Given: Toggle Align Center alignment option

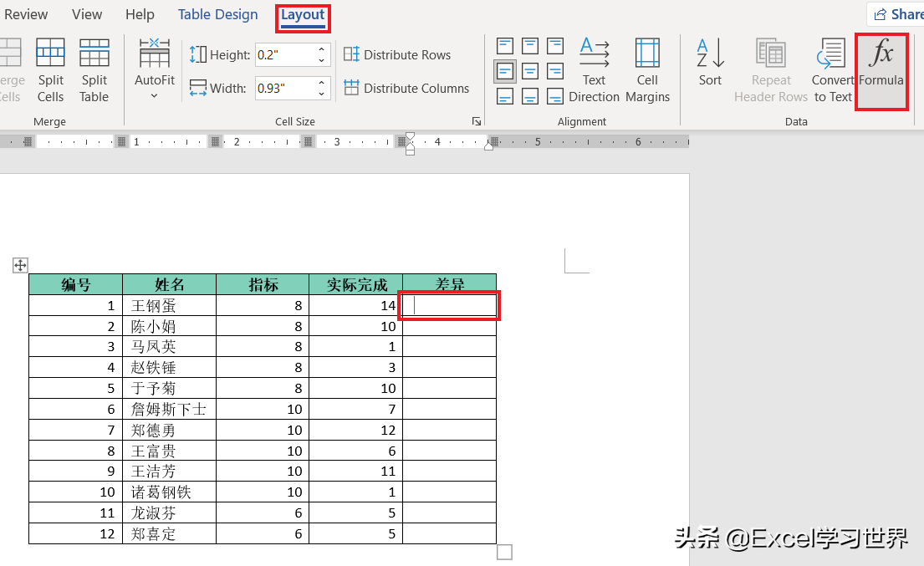Looking at the screenshot, I should pos(529,71).
